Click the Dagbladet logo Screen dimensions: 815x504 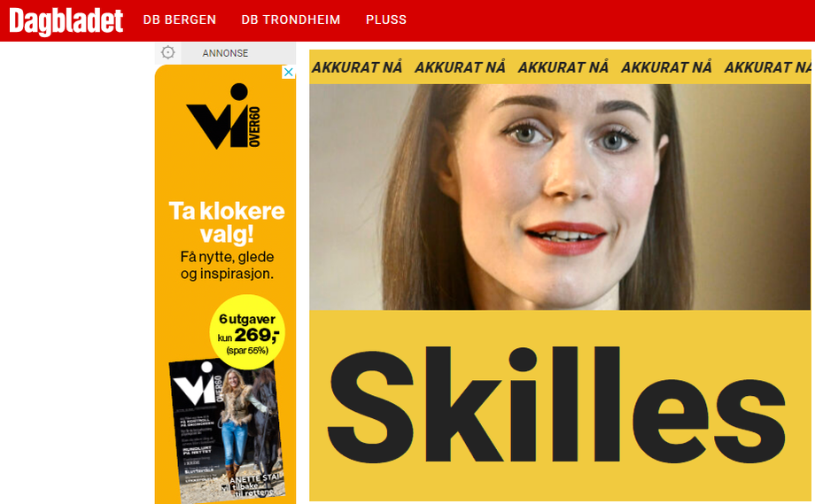coord(66,20)
